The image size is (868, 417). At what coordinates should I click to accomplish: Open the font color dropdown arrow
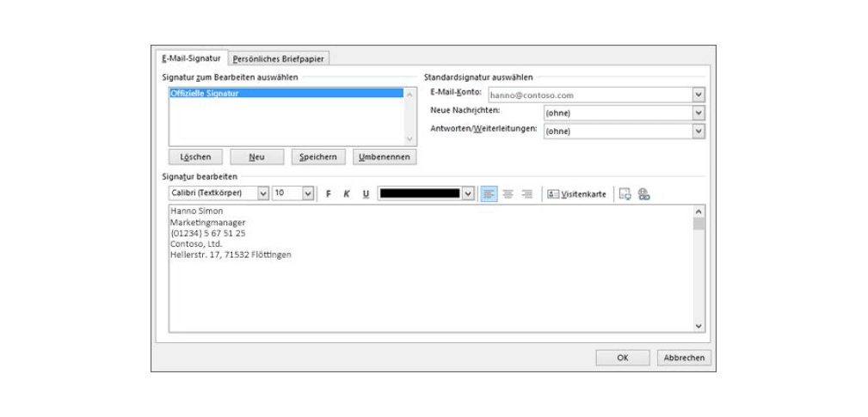click(x=469, y=193)
